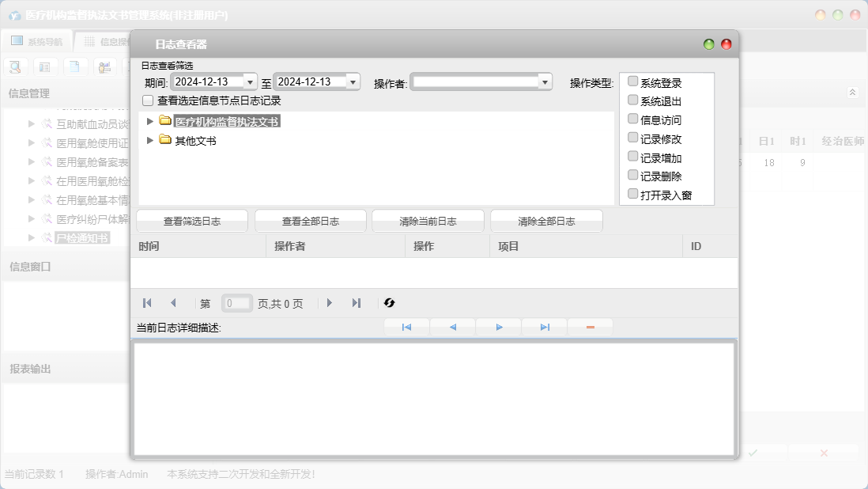Viewport: 868px width, 489px height.
Task: Close the log viewer with red button
Action: pyautogui.click(x=726, y=44)
